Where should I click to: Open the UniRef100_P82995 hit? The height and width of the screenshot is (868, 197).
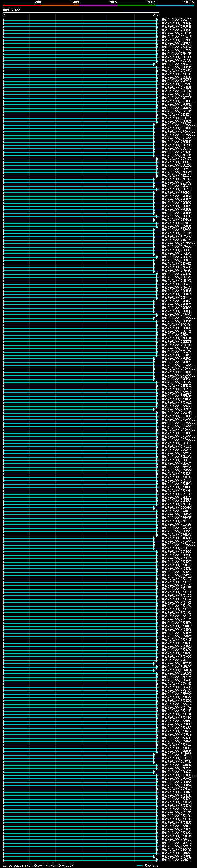(x=176, y=230)
